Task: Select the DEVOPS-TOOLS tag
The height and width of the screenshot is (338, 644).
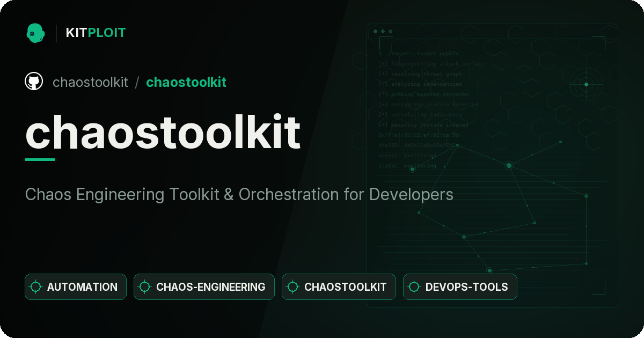Action: (x=460, y=287)
